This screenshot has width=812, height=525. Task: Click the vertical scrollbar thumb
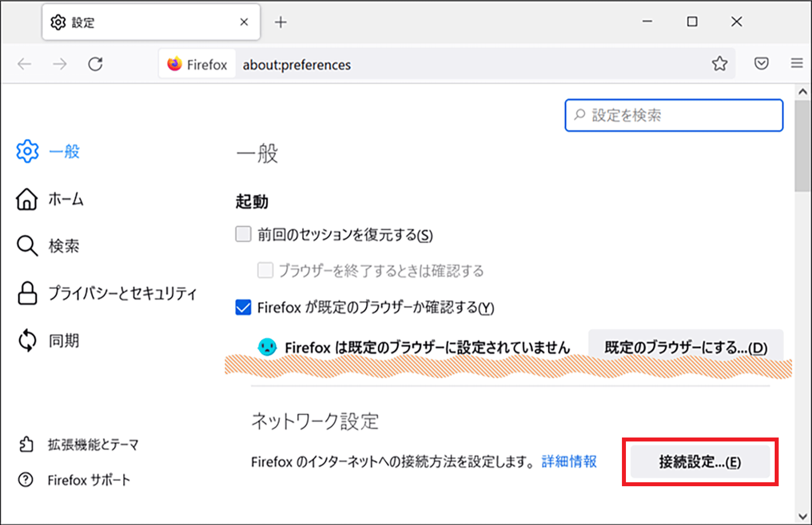coord(802,146)
